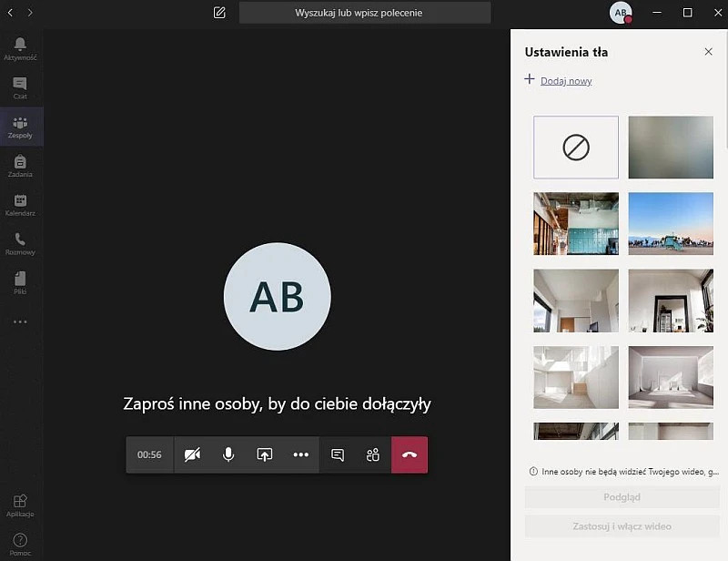Hang up the call
This screenshot has width=728, height=561.
point(409,454)
